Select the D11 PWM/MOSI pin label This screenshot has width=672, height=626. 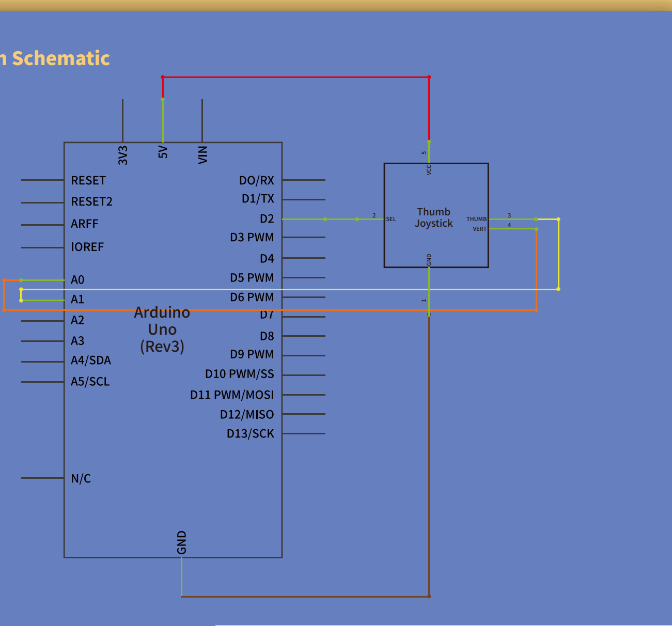click(232, 395)
